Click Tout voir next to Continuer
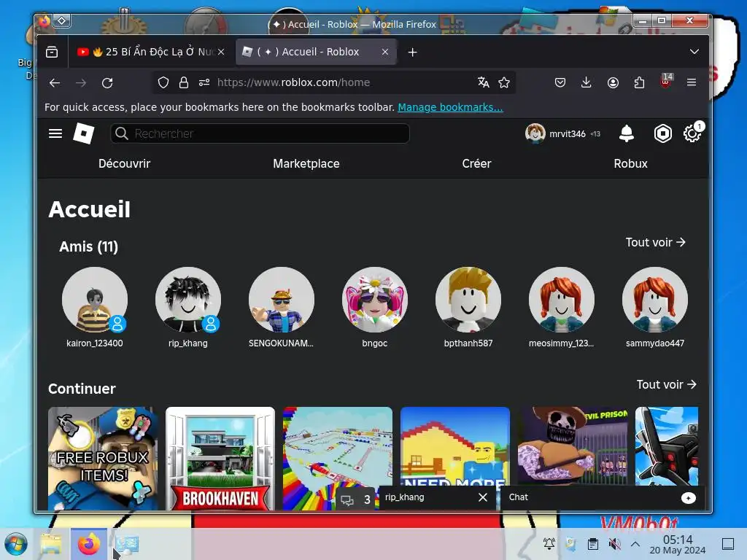The image size is (747, 560). (667, 384)
